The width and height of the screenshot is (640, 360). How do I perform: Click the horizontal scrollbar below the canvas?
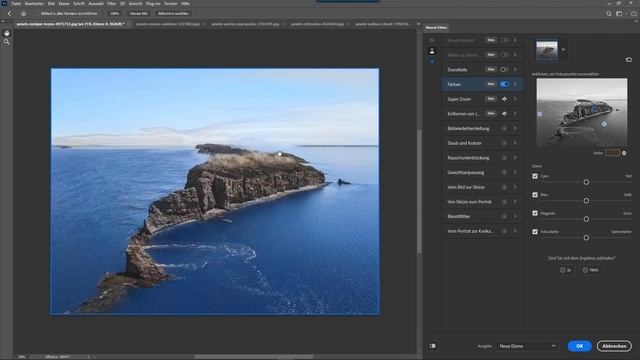tap(253, 356)
